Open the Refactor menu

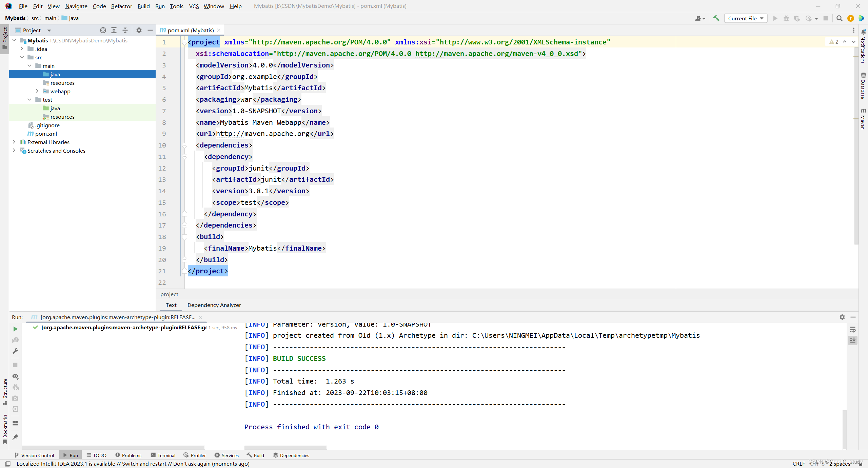pos(121,6)
